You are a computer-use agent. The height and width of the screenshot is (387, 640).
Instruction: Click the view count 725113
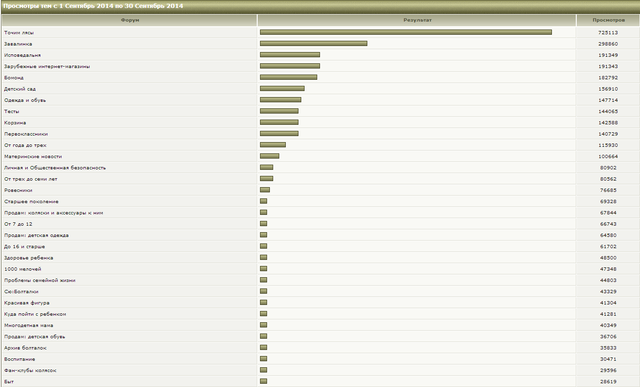pyautogui.click(x=608, y=32)
